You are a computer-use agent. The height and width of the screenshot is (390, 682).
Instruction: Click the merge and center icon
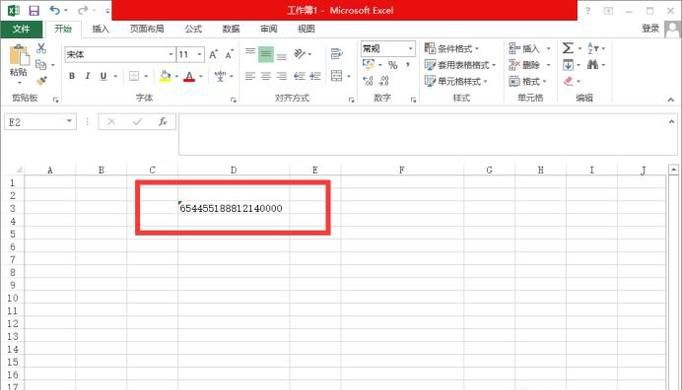(337, 76)
